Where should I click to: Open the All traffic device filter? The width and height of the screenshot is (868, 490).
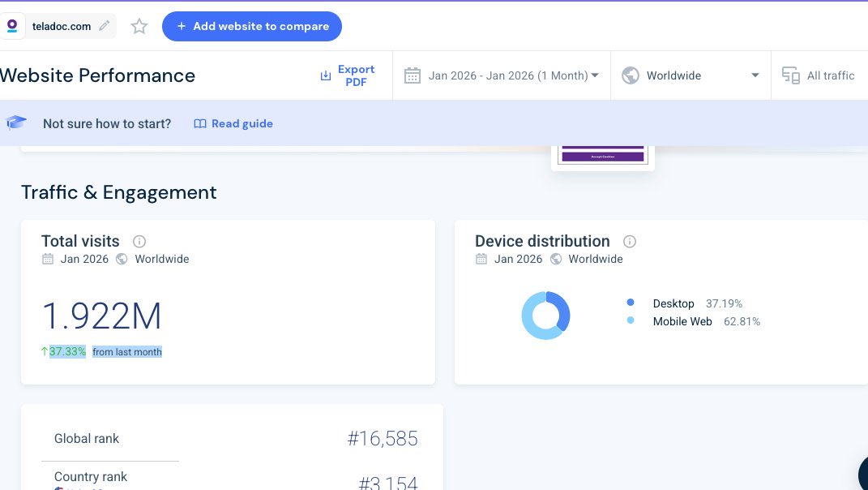(819, 75)
